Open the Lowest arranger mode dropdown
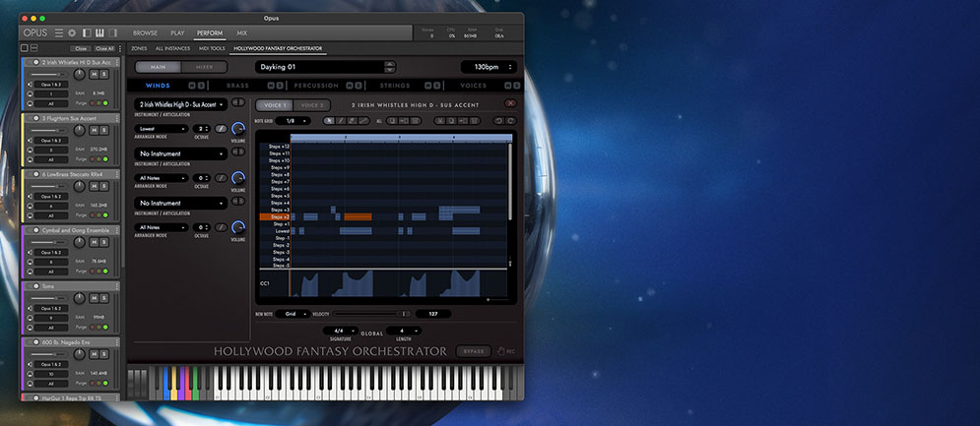 click(x=162, y=129)
